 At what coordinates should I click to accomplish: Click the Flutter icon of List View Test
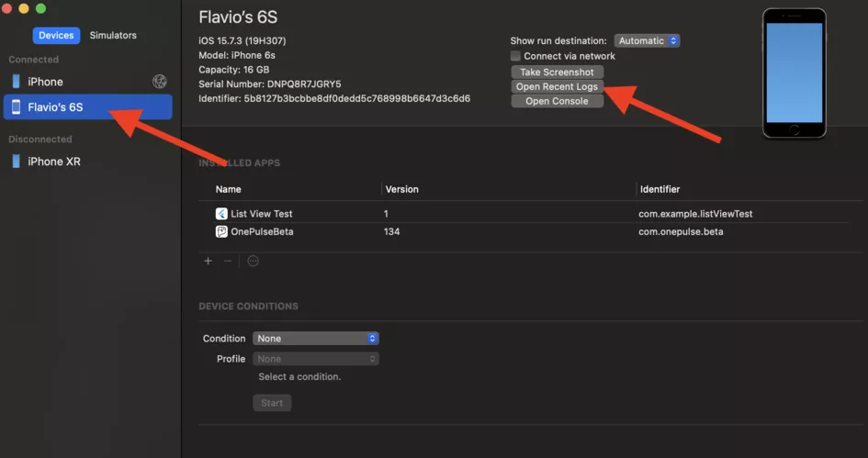[221, 214]
